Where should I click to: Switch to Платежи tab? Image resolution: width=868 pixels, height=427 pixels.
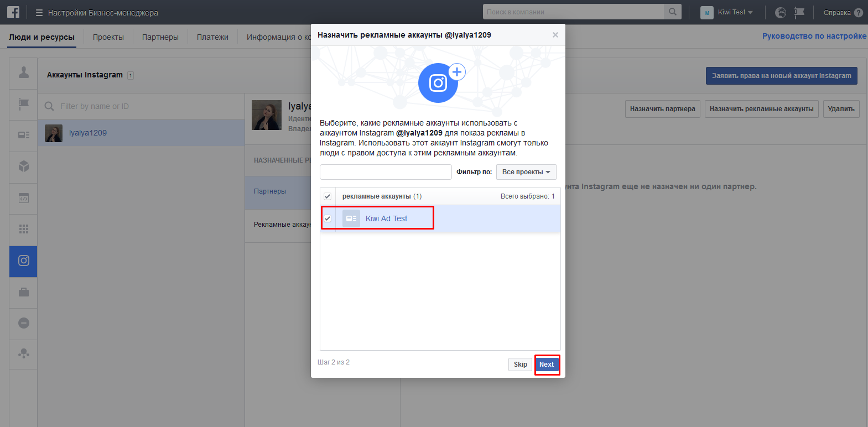[212, 37]
